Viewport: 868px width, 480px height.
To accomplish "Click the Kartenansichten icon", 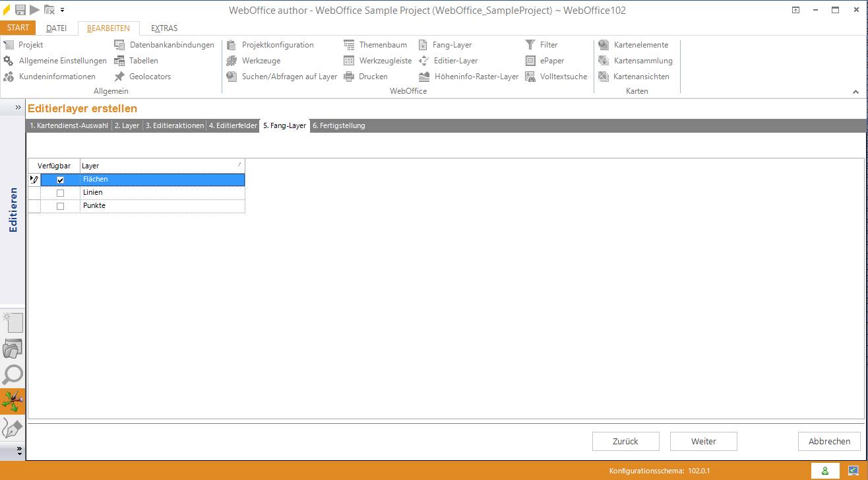I will point(604,77).
